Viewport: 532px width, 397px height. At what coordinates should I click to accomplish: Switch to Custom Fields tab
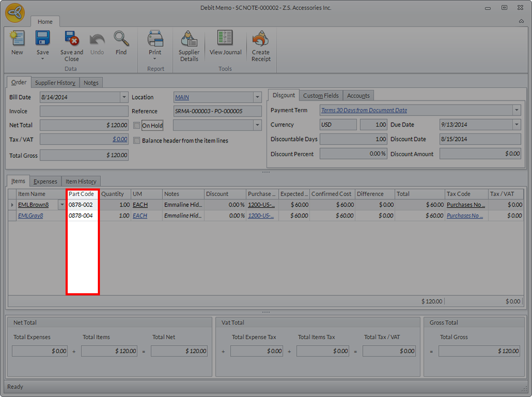[320, 95]
